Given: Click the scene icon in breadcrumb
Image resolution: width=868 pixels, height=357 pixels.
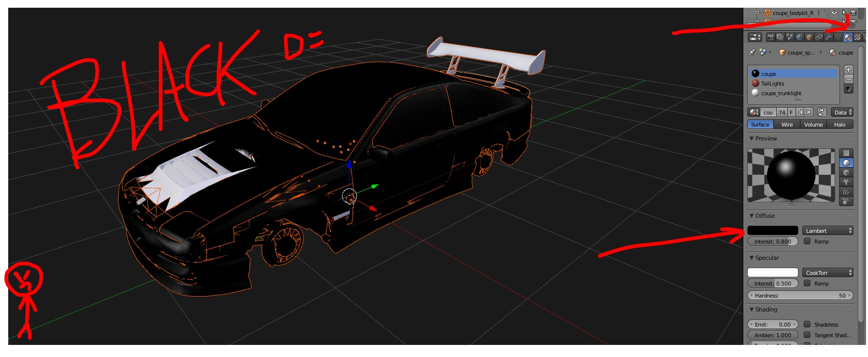Looking at the screenshot, I should (763, 52).
